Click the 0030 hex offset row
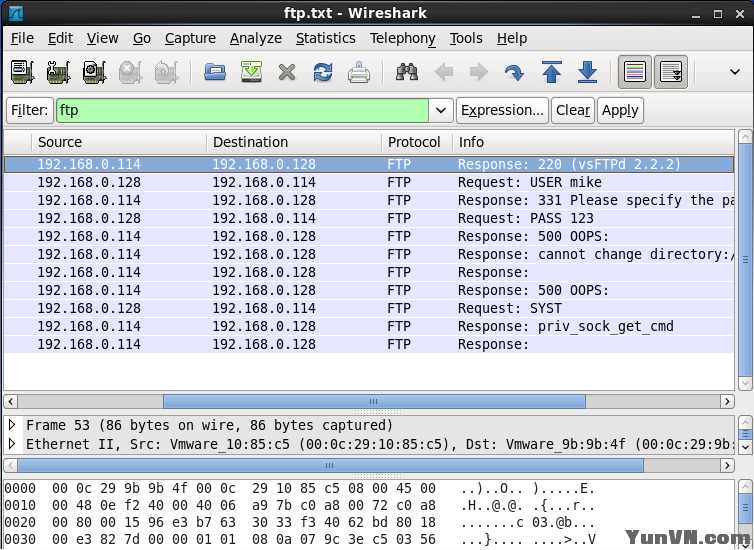 click(300, 539)
